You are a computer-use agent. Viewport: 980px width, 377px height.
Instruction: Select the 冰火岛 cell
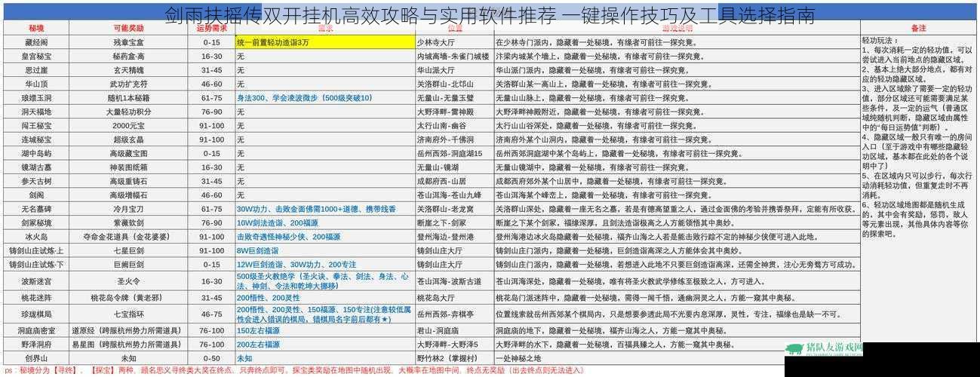(x=36, y=236)
